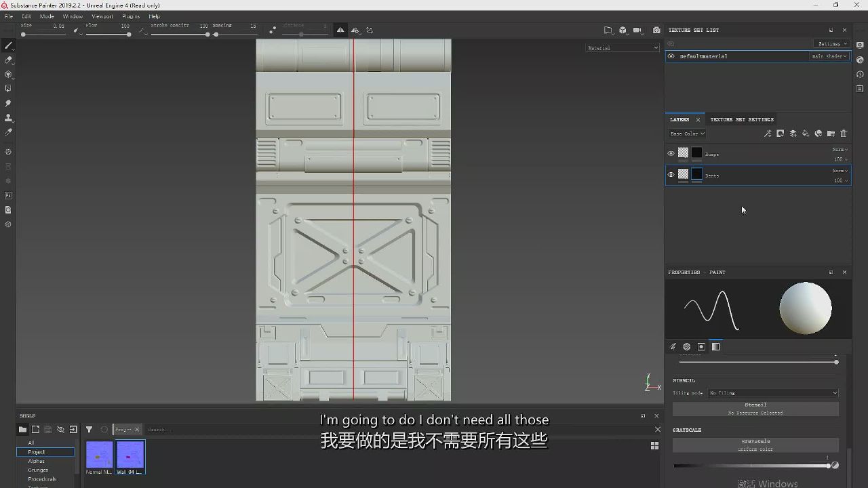Click the grayscale uniform color button
This screenshot has height=488, width=868.
[755, 445]
